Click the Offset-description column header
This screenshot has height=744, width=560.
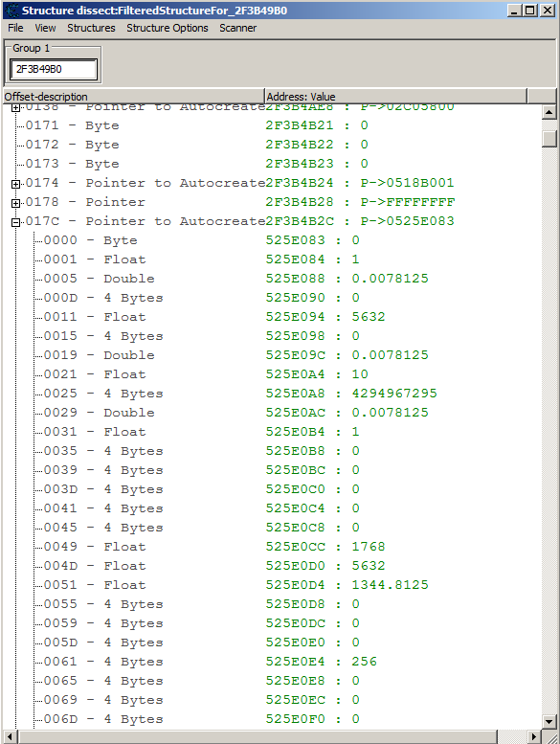pos(134,97)
